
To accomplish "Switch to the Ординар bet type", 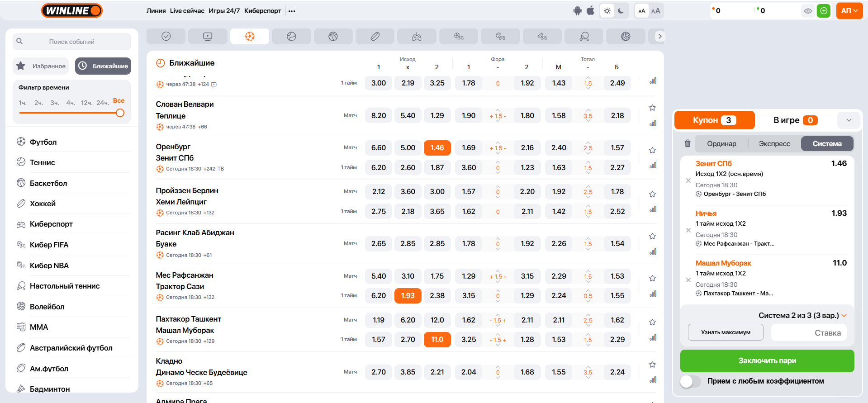I will click(x=721, y=144).
